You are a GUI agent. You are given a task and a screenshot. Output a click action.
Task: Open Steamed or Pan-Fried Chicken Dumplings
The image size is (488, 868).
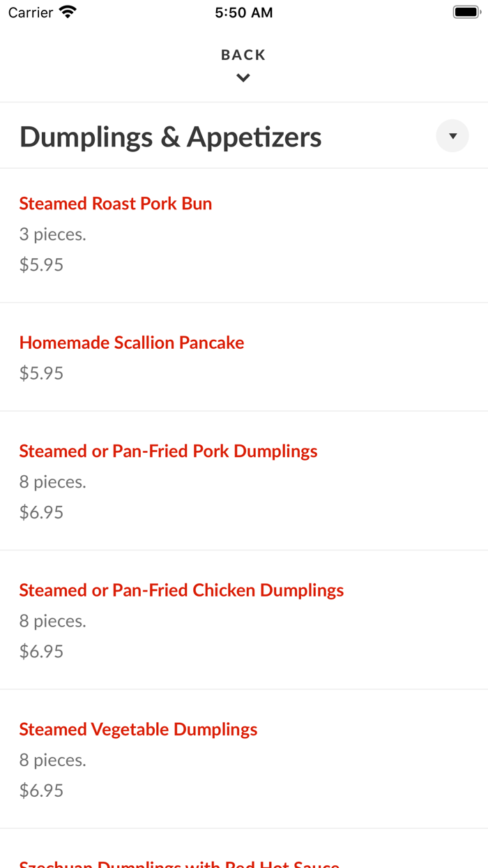pos(181,590)
